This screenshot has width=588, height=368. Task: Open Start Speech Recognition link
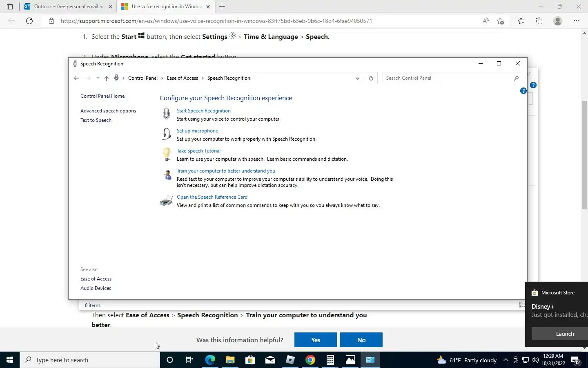204,111
